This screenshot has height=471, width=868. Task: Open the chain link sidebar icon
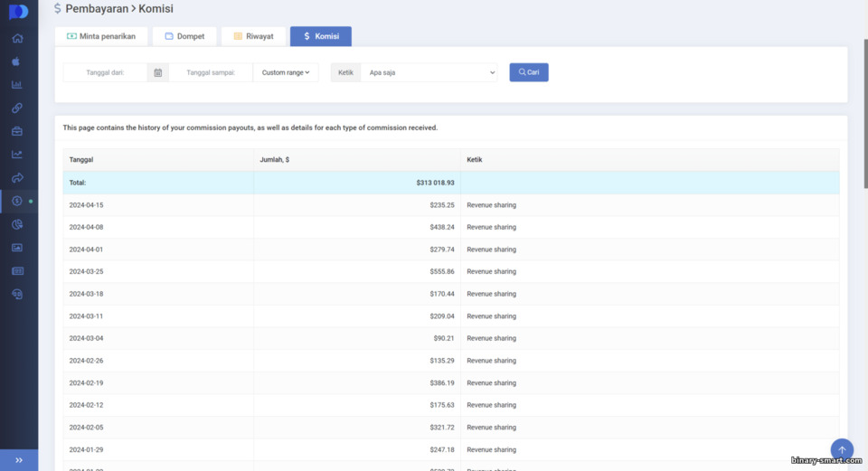coord(17,108)
